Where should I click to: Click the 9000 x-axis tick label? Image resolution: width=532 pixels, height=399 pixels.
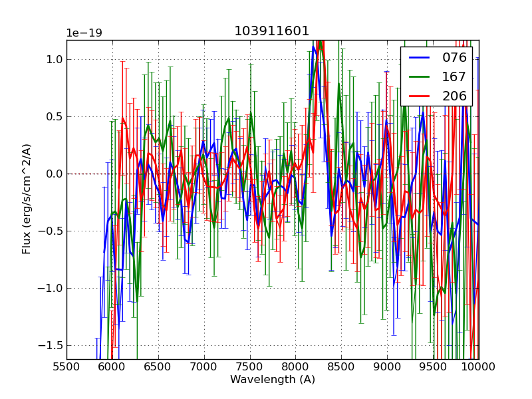point(387,366)
